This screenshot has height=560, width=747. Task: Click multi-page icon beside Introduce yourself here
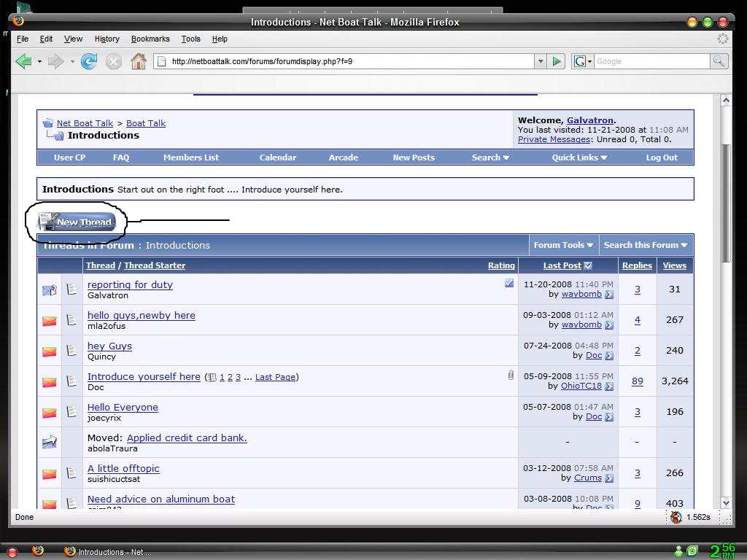pos(212,378)
